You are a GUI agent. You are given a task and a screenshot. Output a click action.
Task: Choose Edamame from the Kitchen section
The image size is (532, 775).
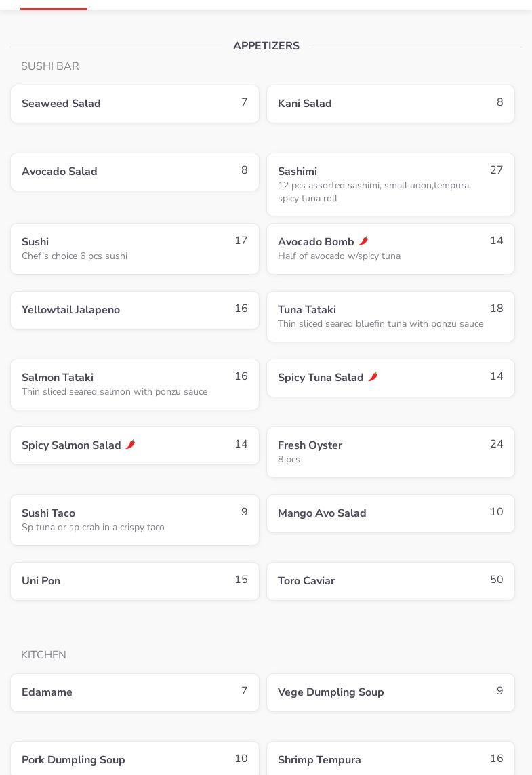[x=134, y=692]
